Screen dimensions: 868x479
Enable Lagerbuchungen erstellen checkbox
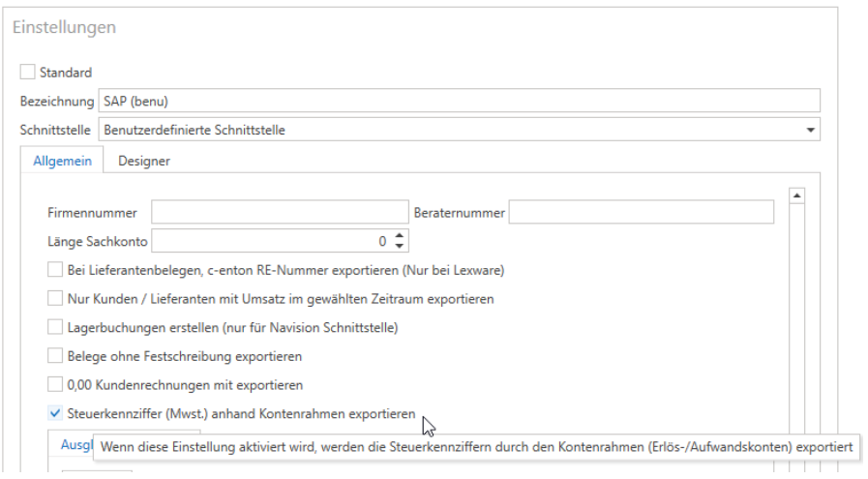(55, 328)
